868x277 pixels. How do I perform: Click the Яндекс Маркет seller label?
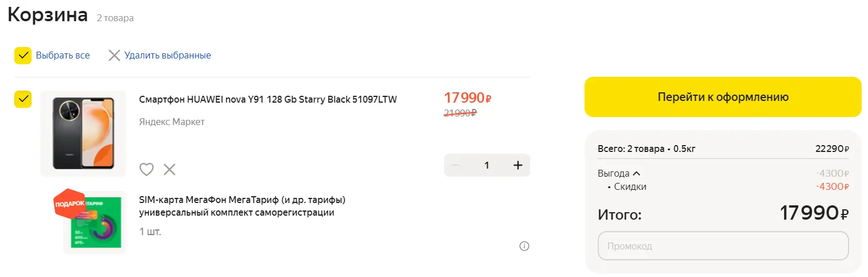(172, 122)
